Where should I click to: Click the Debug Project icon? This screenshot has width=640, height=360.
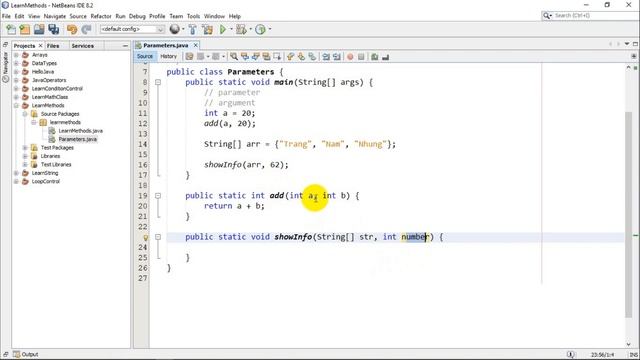pos(241,29)
